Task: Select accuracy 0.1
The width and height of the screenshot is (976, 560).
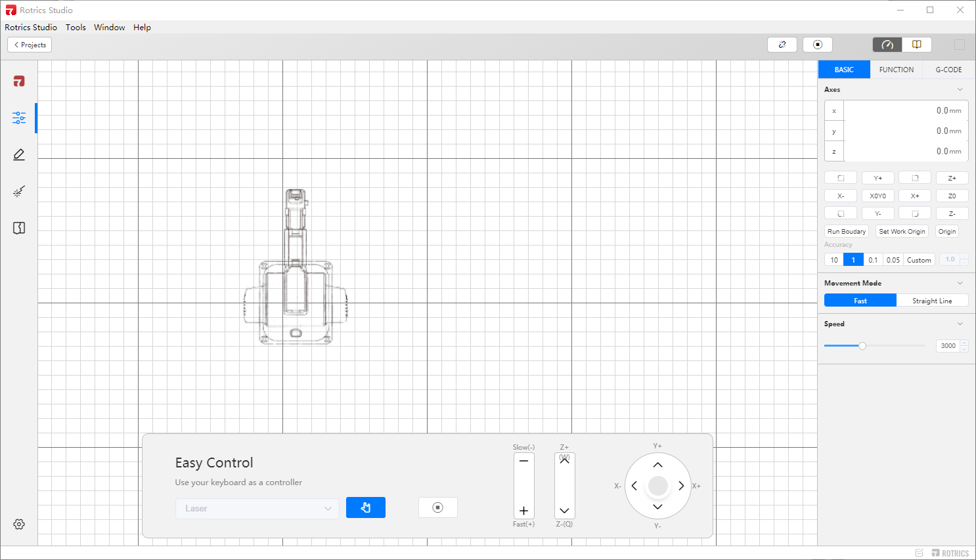Action: (873, 260)
